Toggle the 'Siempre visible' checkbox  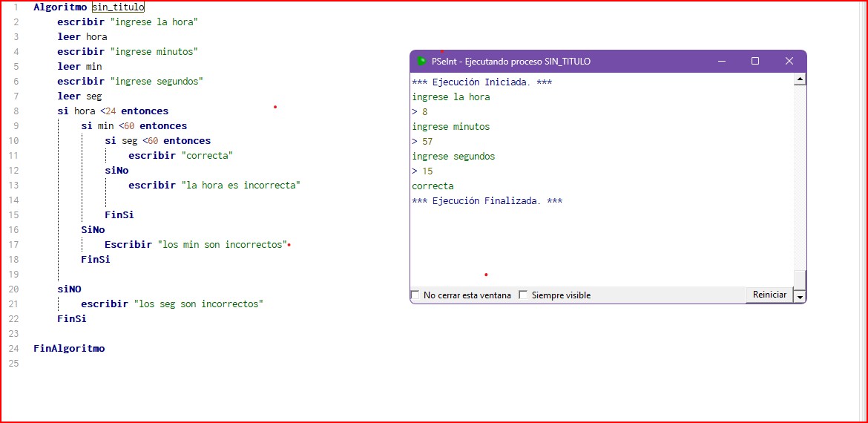[x=523, y=295]
